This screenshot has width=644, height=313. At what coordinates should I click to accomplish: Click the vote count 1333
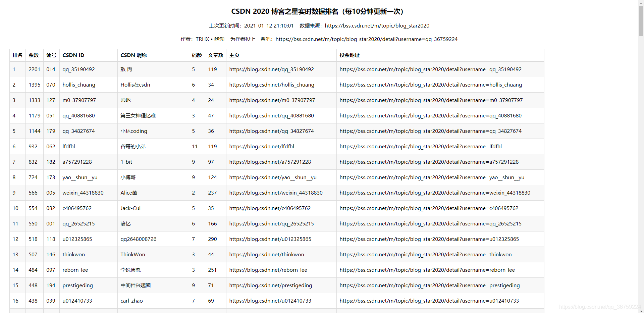(34, 100)
